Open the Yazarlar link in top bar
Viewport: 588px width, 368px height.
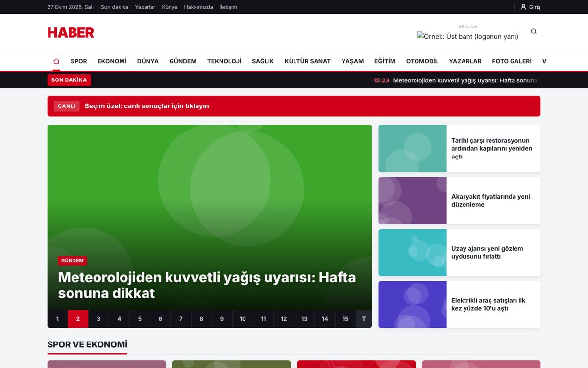click(145, 7)
